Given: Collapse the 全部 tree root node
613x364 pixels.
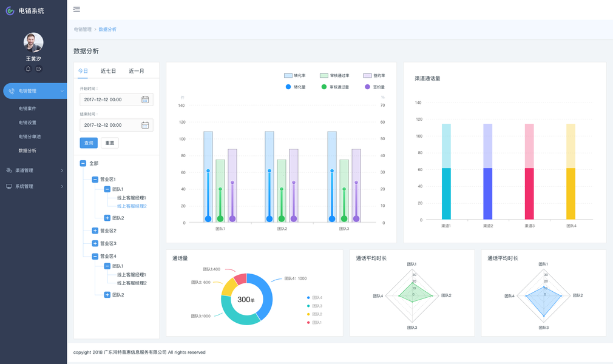Looking at the screenshot, I should [x=83, y=163].
